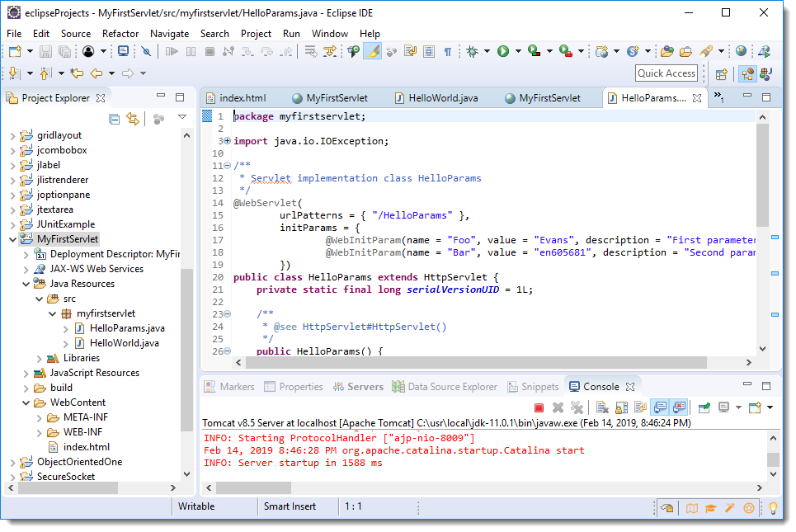Open the Navigate menu
Screen dimensions: 796x532
(170, 34)
